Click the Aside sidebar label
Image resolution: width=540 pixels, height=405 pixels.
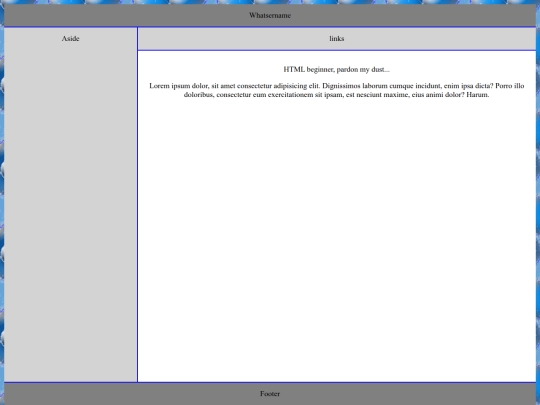[71, 39]
